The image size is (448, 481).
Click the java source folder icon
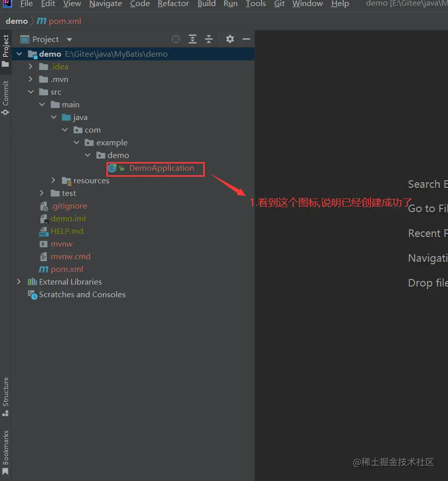click(x=66, y=117)
